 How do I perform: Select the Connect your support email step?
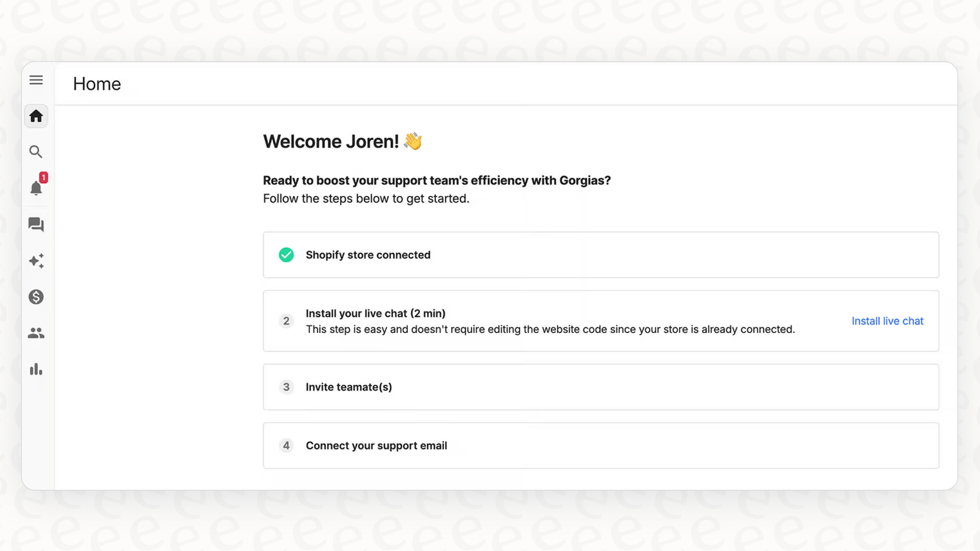point(376,445)
